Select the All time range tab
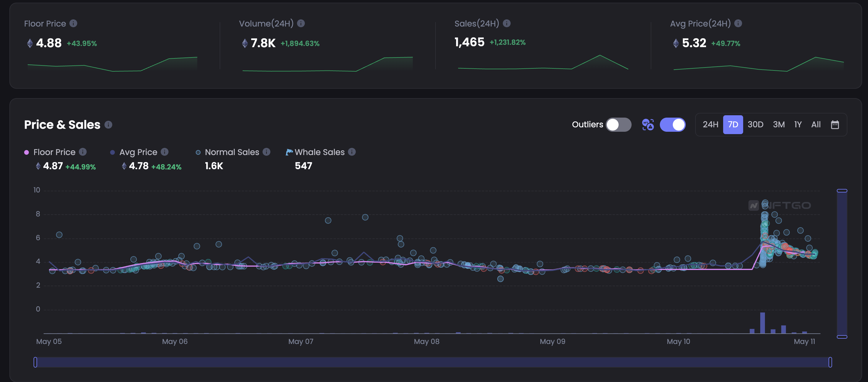 [816, 124]
